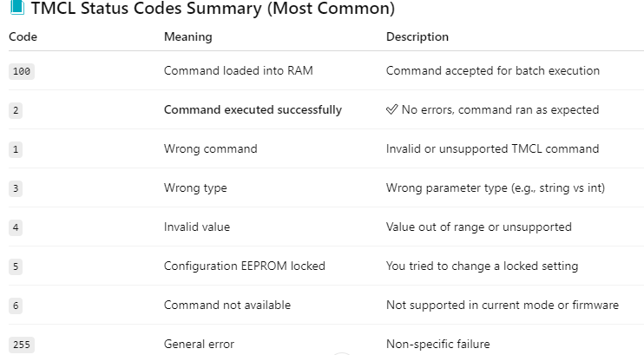Click 'Invalid or unsupported TMCL command' description
644x355 pixels.
tap(492, 149)
